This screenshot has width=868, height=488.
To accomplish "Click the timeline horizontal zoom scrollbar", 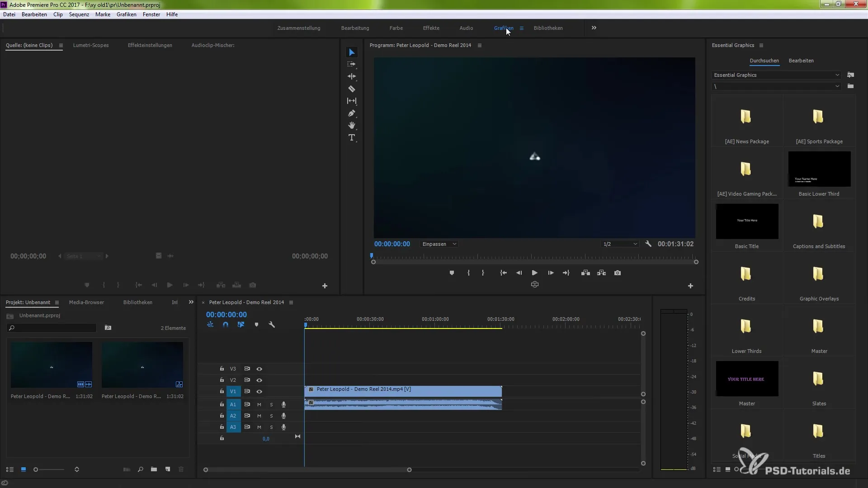I will (307, 470).
